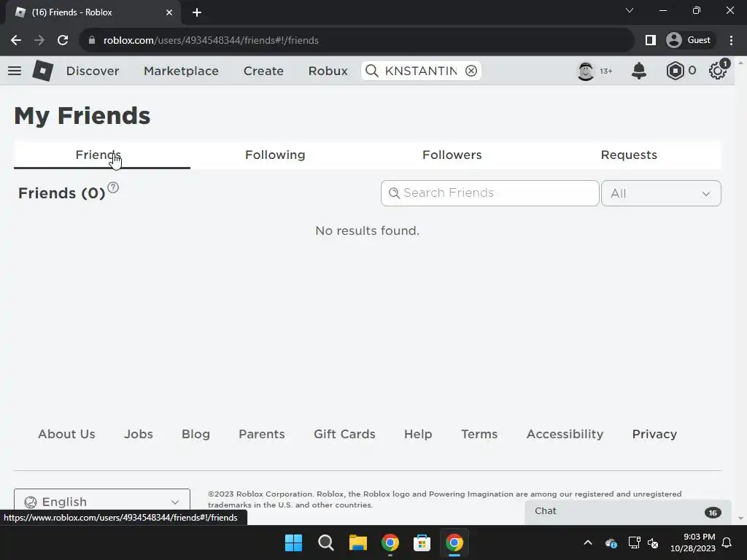Click the globe icon in language selector
Screen dimensions: 747x560
31,502
